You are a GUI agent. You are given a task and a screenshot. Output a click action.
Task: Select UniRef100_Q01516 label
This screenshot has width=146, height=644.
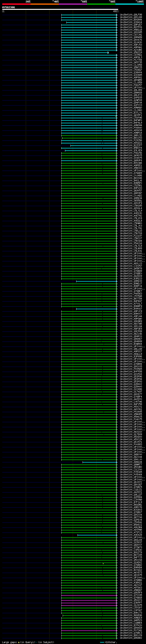tap(131, 374)
